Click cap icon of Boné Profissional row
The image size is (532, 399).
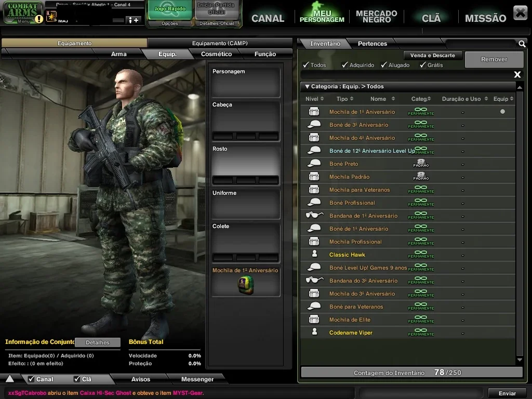click(x=314, y=203)
